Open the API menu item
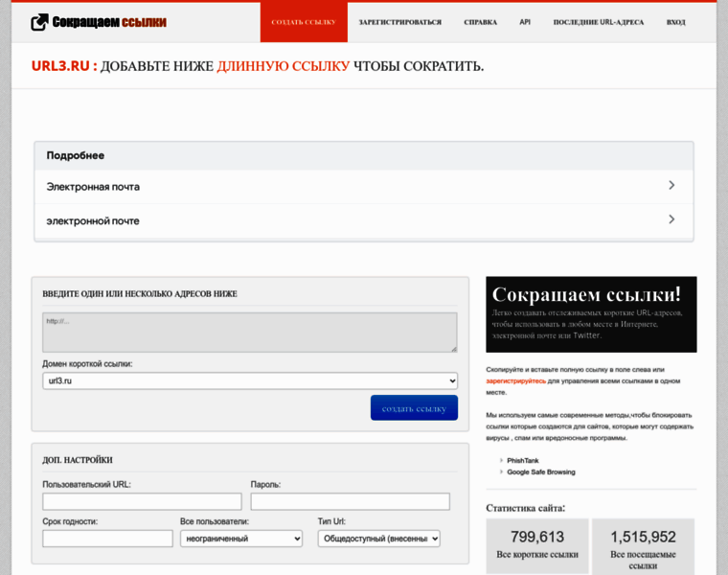 pos(525,22)
